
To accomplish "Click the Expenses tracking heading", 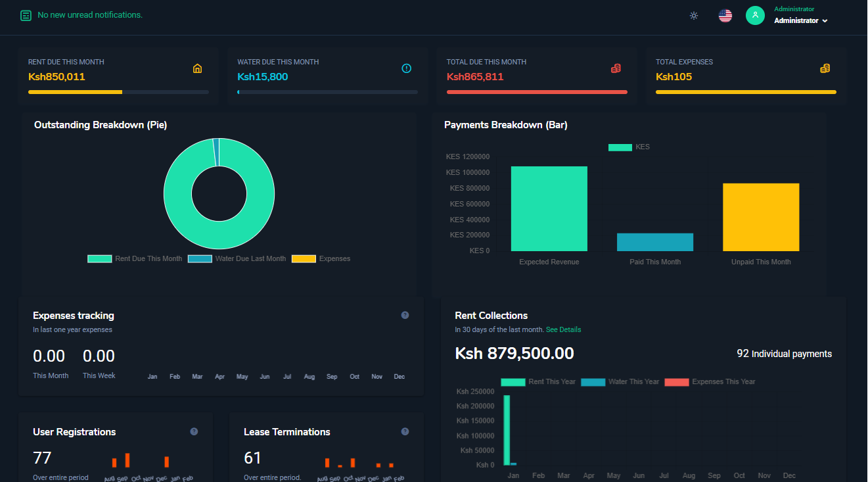I will pyautogui.click(x=74, y=316).
